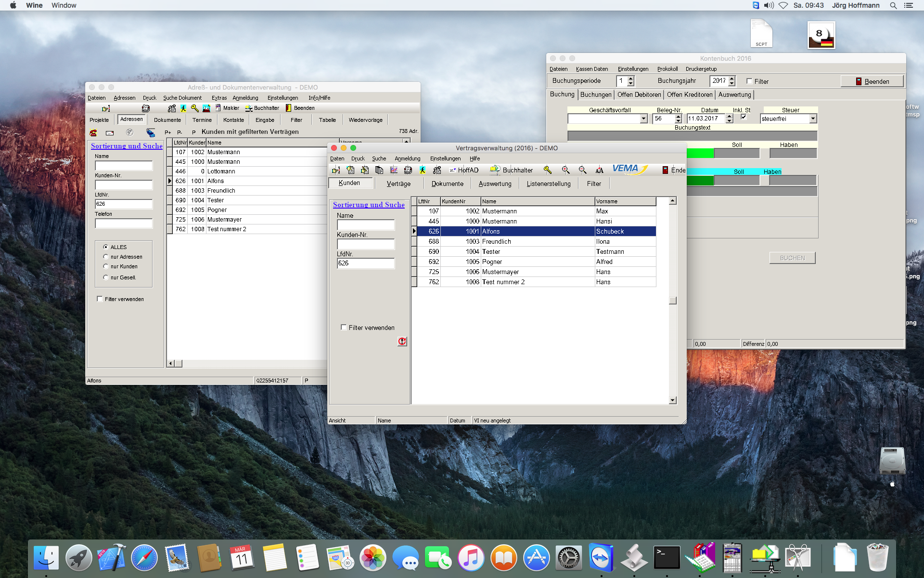Click the printer icon in Vertragsverwaltung toolbar
The image size is (924, 578).
(408, 170)
